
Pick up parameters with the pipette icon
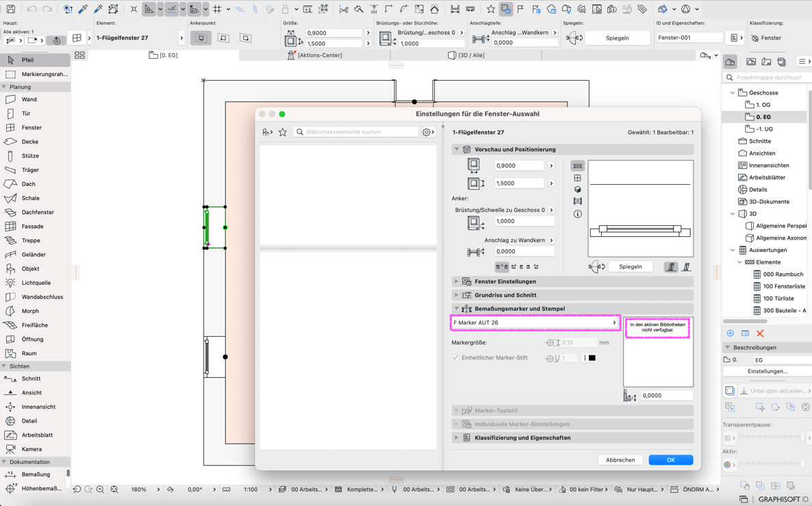(x=83, y=9)
